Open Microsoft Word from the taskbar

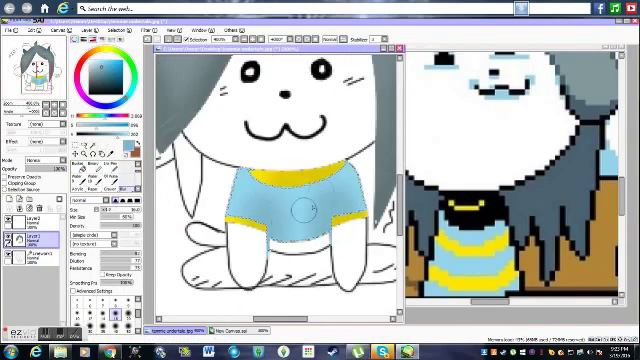[x=209, y=352]
